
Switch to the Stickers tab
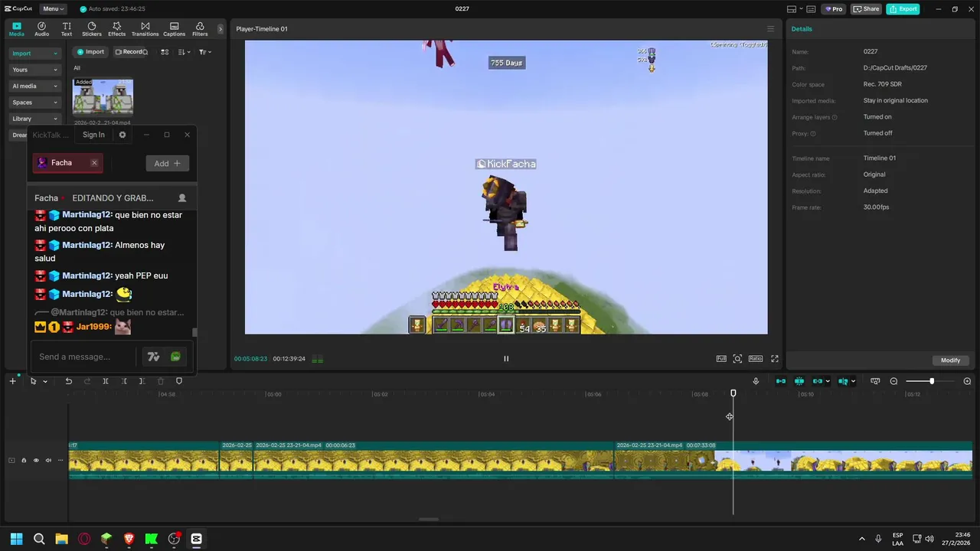click(x=92, y=29)
